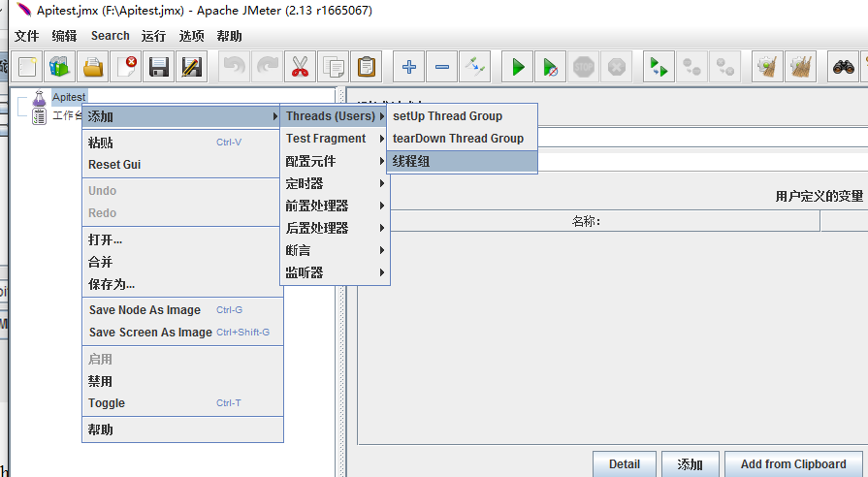868x477 pixels.
Task: Choose 打开... in context menu
Action: 181,239
